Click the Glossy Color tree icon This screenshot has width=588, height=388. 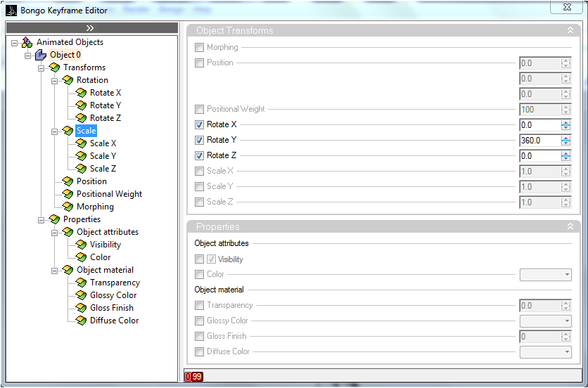pyautogui.click(x=81, y=295)
